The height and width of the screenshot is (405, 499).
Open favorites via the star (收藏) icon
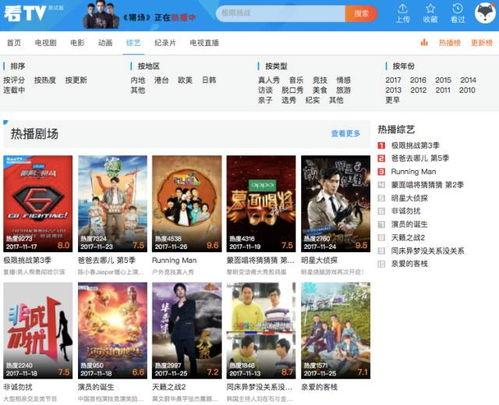point(430,9)
